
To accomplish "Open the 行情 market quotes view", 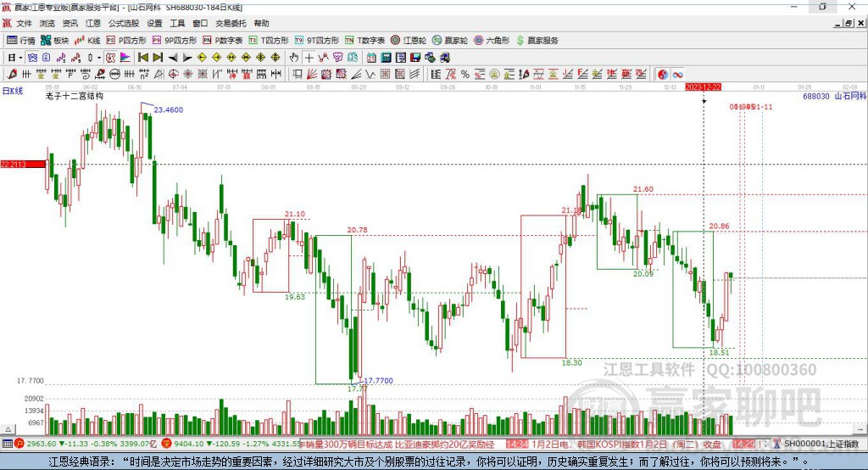I will point(21,41).
